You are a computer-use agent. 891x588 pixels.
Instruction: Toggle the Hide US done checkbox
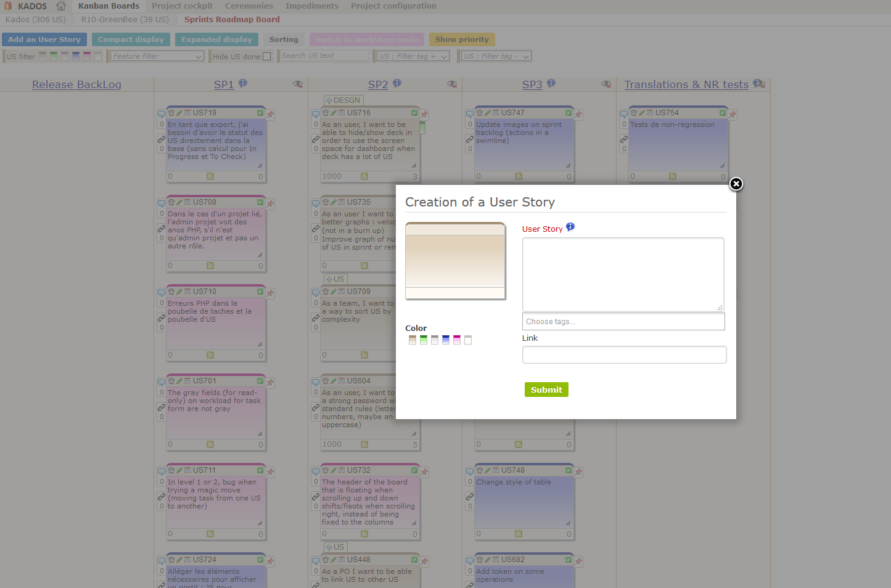pos(267,56)
